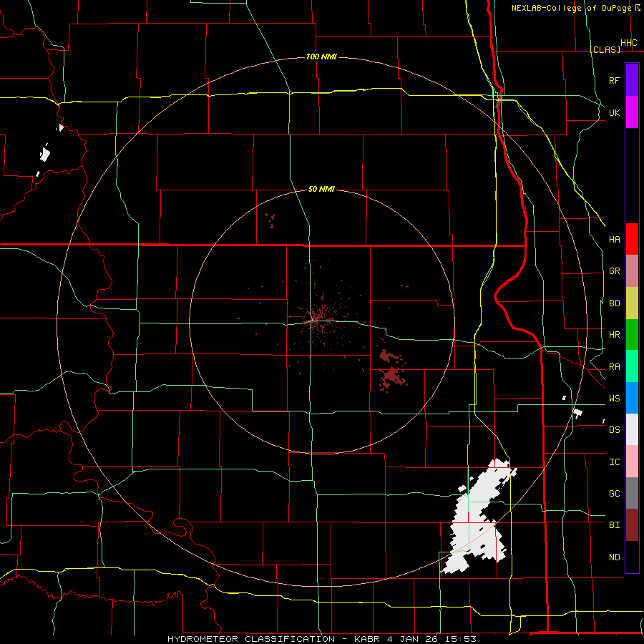Select the yellow BD legend swatch
Image resolution: width=644 pixels, height=644 pixels.
(x=632, y=303)
